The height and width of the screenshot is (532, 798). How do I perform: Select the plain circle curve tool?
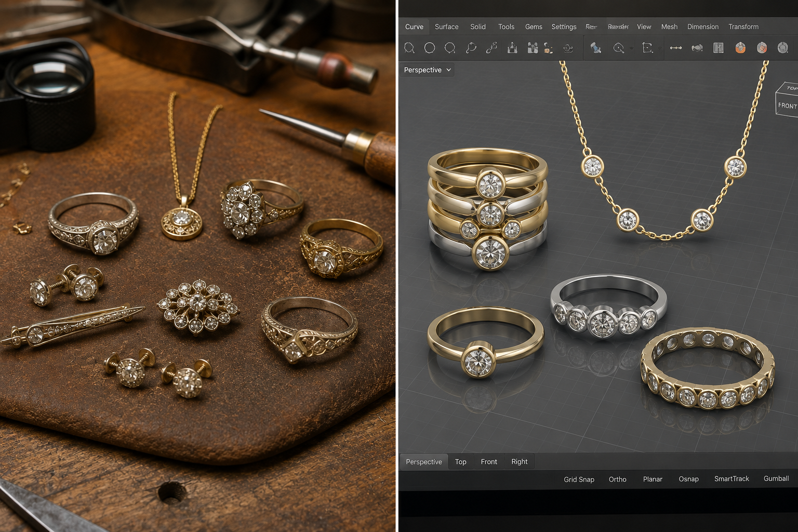click(x=430, y=48)
